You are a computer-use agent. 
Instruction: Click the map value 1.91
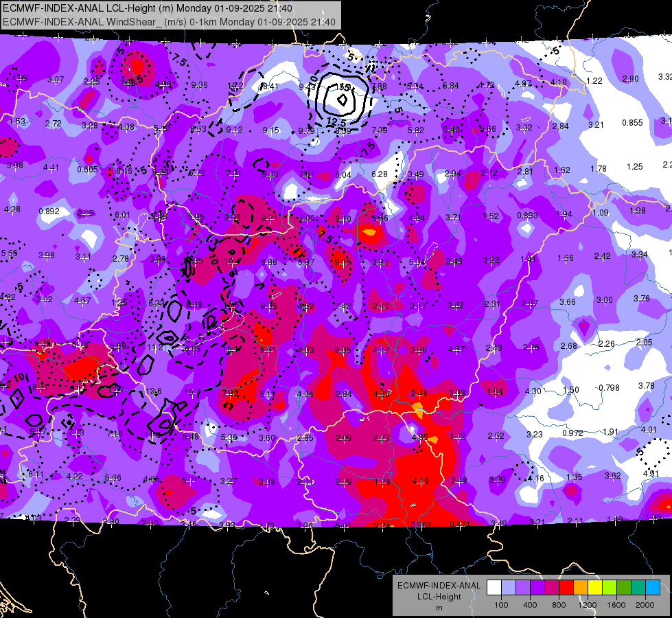click(x=610, y=432)
